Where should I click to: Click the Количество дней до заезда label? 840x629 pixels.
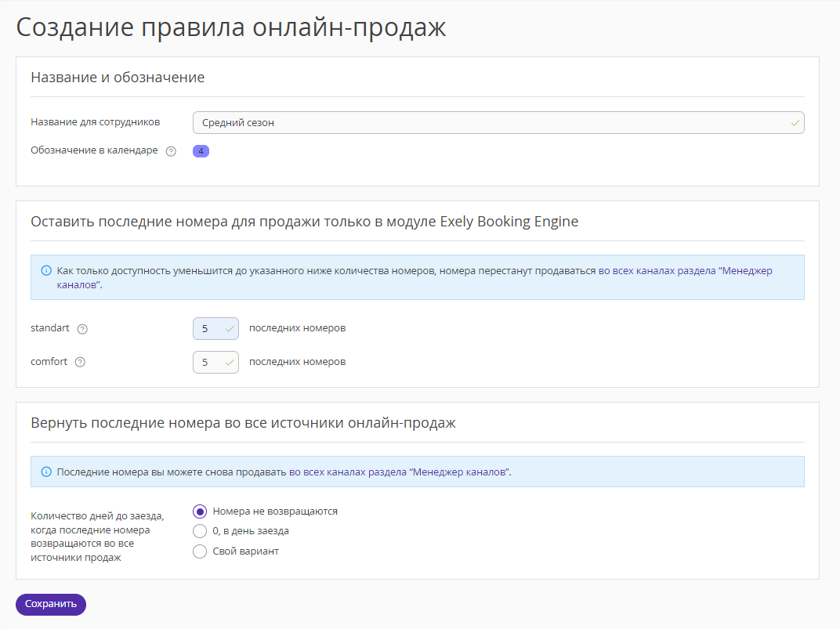(97, 537)
